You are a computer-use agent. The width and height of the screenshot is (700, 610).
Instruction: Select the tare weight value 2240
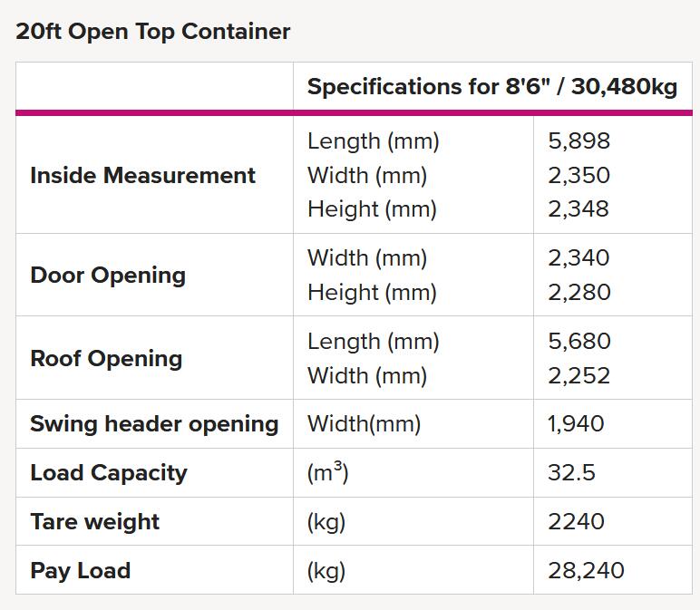point(576,521)
